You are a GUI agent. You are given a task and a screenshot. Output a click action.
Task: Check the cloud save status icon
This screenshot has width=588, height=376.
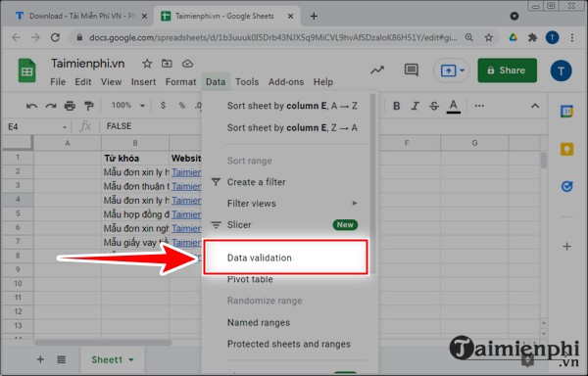[187, 64]
